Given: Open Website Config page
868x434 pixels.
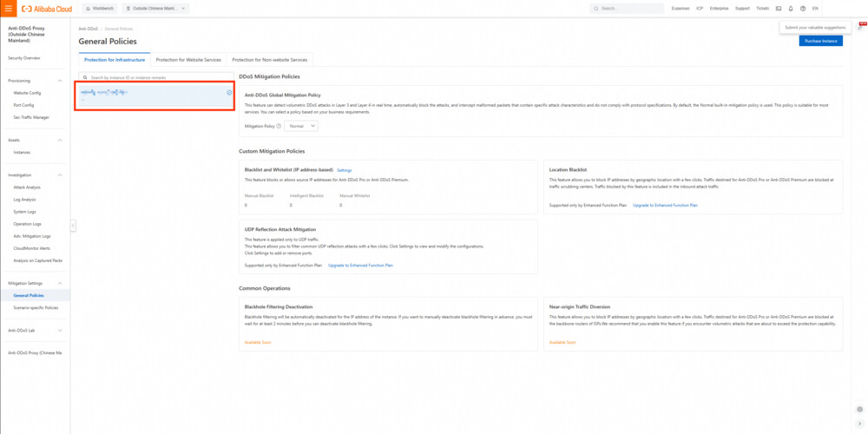Looking at the screenshot, I should (27, 93).
